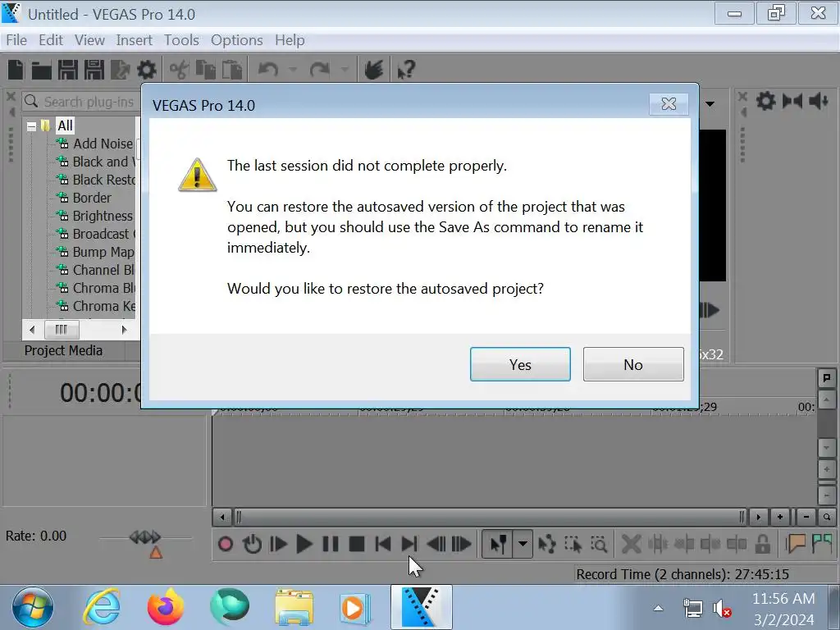The image size is (840, 630).
Task: Click the Previous Frame button
Action: (436, 545)
